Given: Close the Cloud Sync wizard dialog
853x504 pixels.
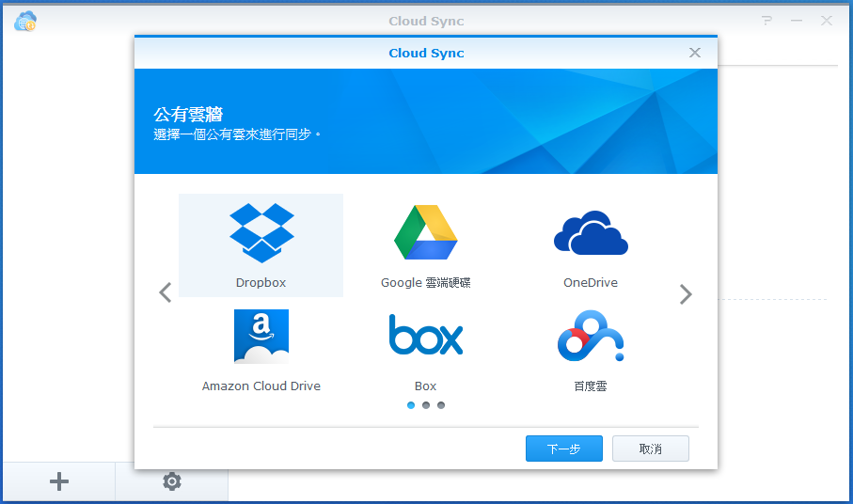Looking at the screenshot, I should pos(695,53).
